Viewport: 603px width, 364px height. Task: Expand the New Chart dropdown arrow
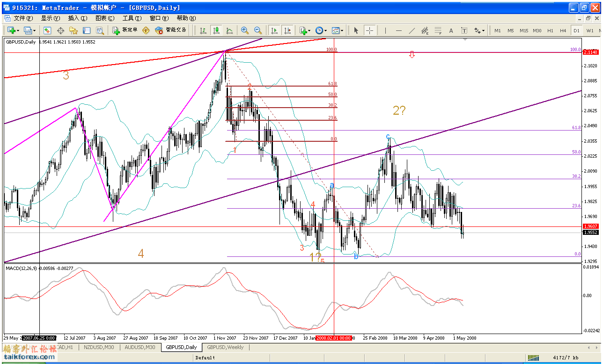[x=18, y=31]
